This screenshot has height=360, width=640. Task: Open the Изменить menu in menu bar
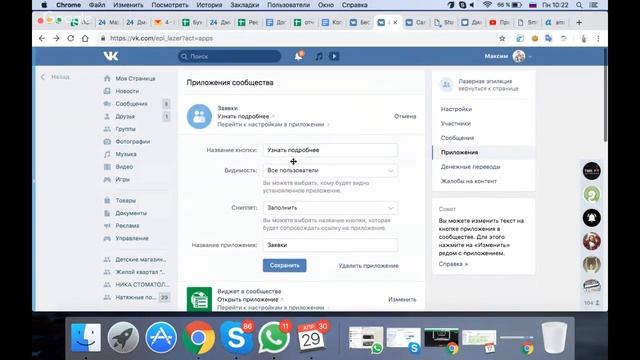pos(128,5)
